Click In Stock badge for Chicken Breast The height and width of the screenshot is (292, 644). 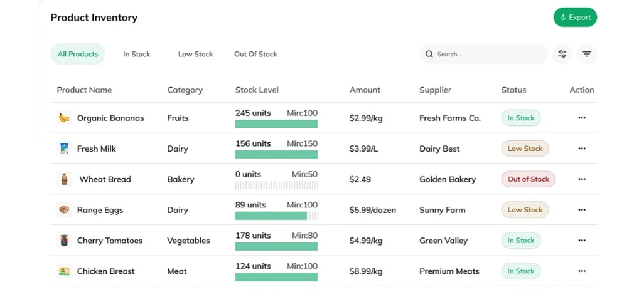point(521,271)
